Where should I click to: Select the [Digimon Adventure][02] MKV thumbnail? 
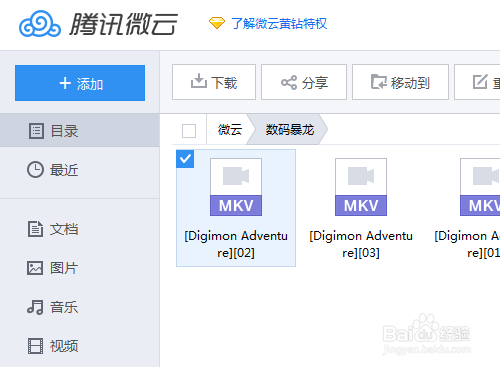(236, 187)
